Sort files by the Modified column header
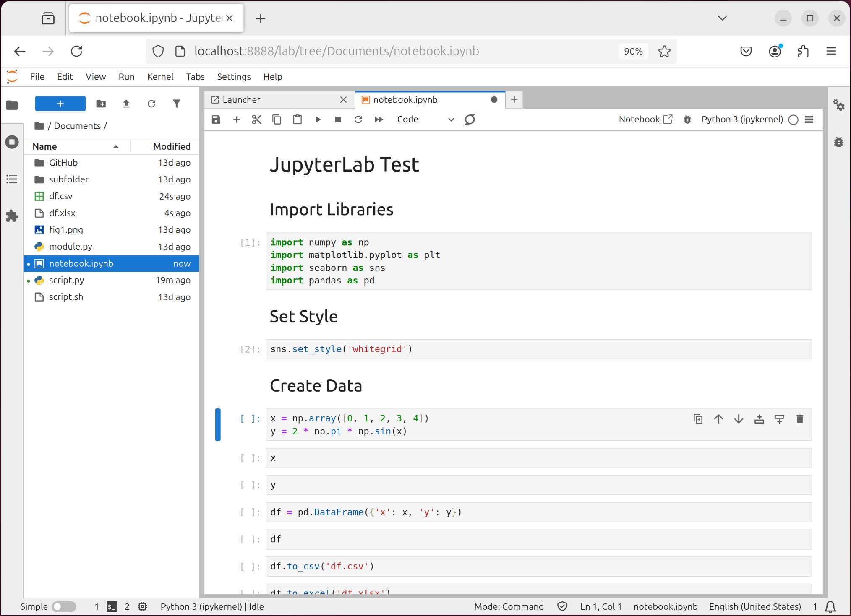Image resolution: width=851 pixels, height=616 pixels. [164, 146]
